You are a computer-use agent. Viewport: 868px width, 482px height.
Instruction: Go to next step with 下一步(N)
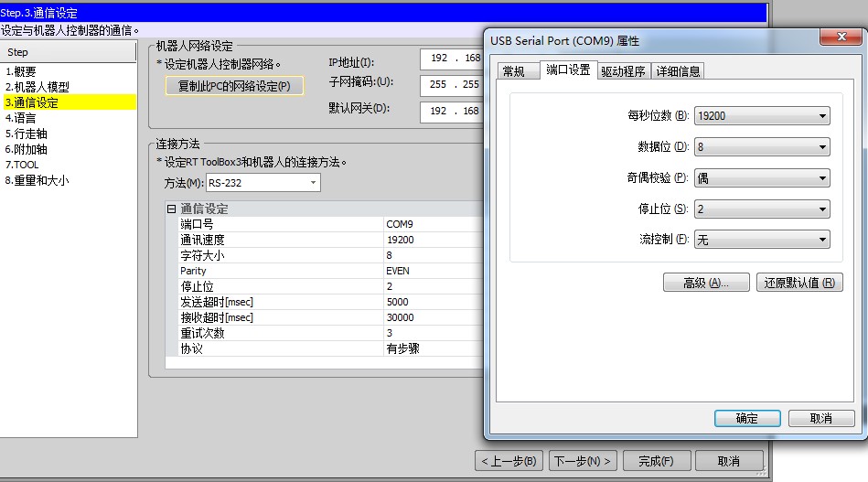583,461
